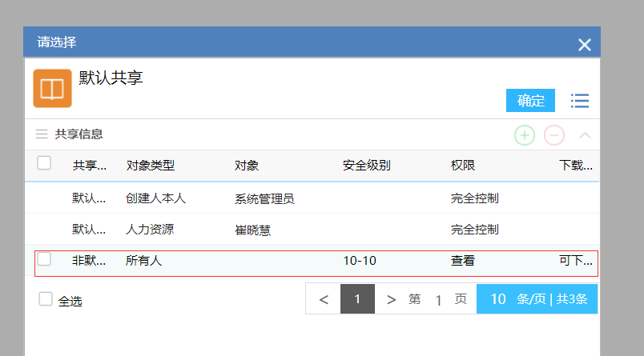644x356 pixels.
Task: Click the orange book icon for 默认共享
Action: (x=52, y=88)
